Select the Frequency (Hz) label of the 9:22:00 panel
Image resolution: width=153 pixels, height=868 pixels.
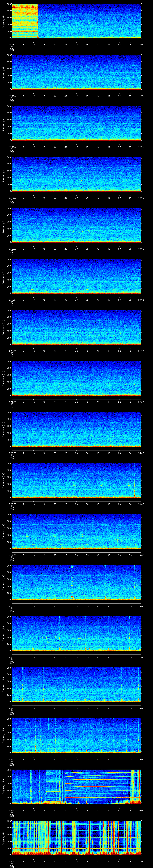click(x=3, y=429)
